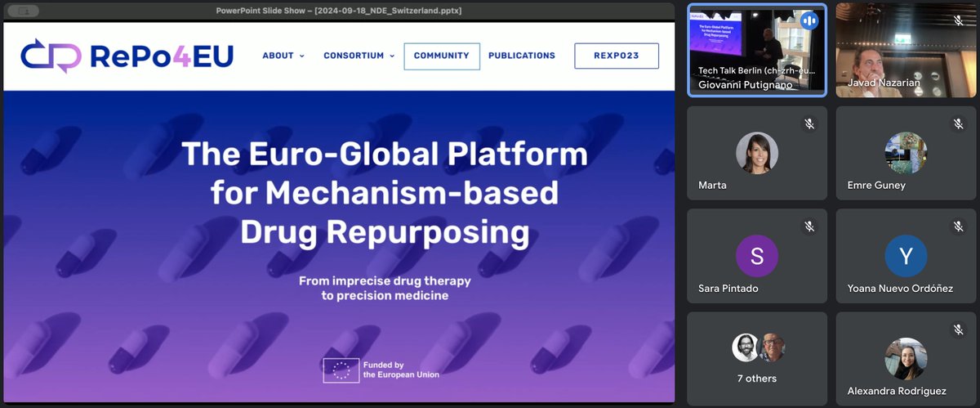Select the COMMUNITY menu item
Image resolution: width=980 pixels, height=408 pixels.
point(442,56)
